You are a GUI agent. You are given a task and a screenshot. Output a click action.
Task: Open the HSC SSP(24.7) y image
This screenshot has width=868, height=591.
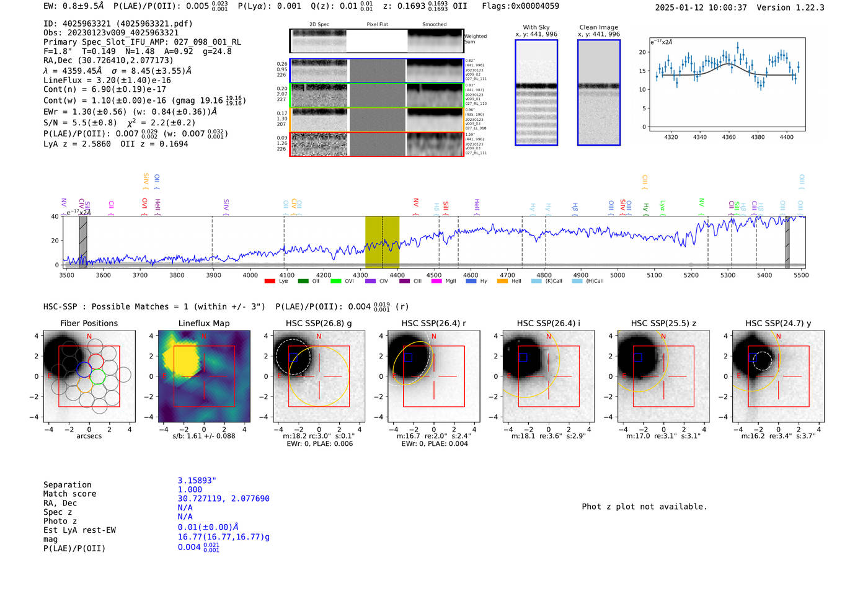click(x=778, y=376)
